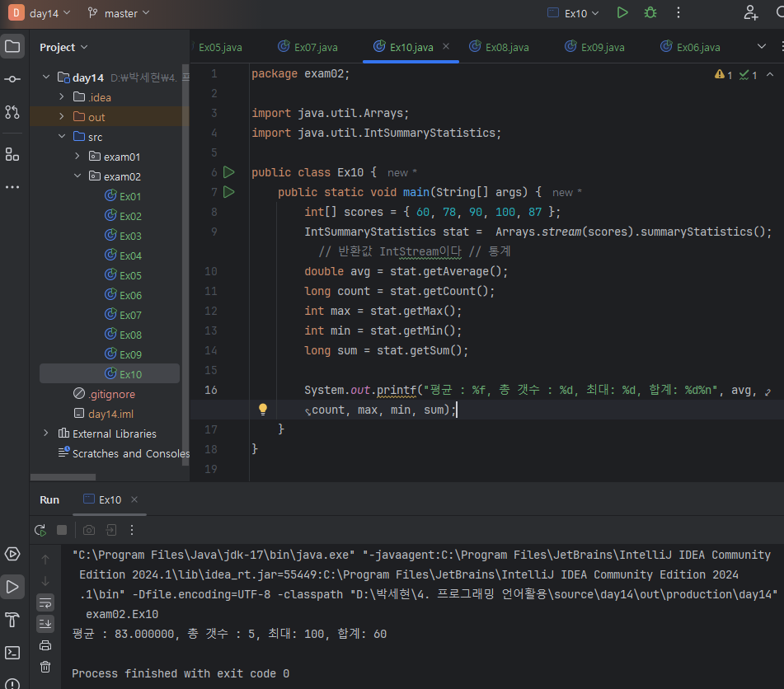Open the Commit tool window
Viewport: 784px width, 689px height.
point(12,79)
